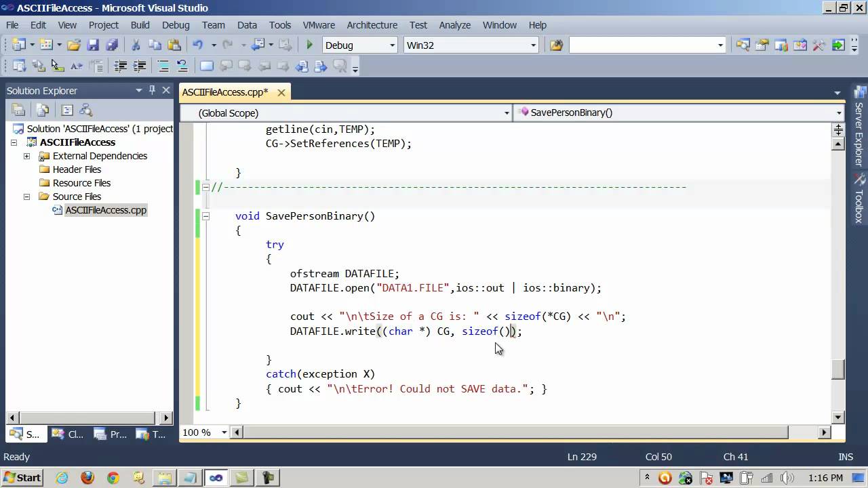Open the Properties Window toolbar icon
Screen dimensions: 868x488
click(x=762, y=45)
